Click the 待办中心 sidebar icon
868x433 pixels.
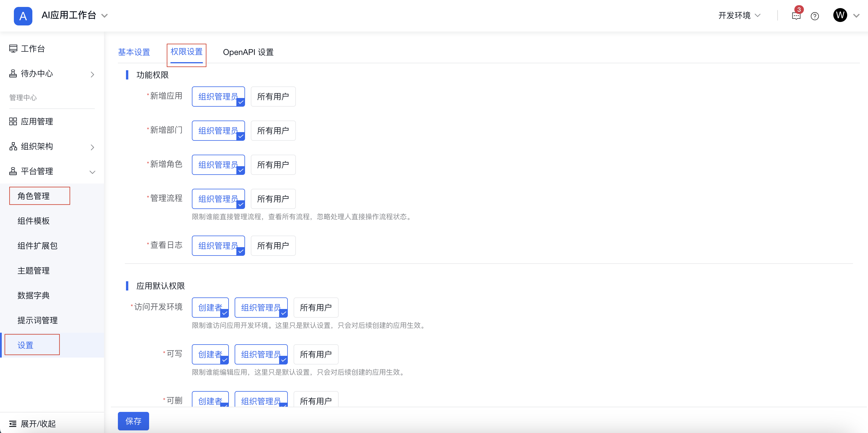coord(13,73)
